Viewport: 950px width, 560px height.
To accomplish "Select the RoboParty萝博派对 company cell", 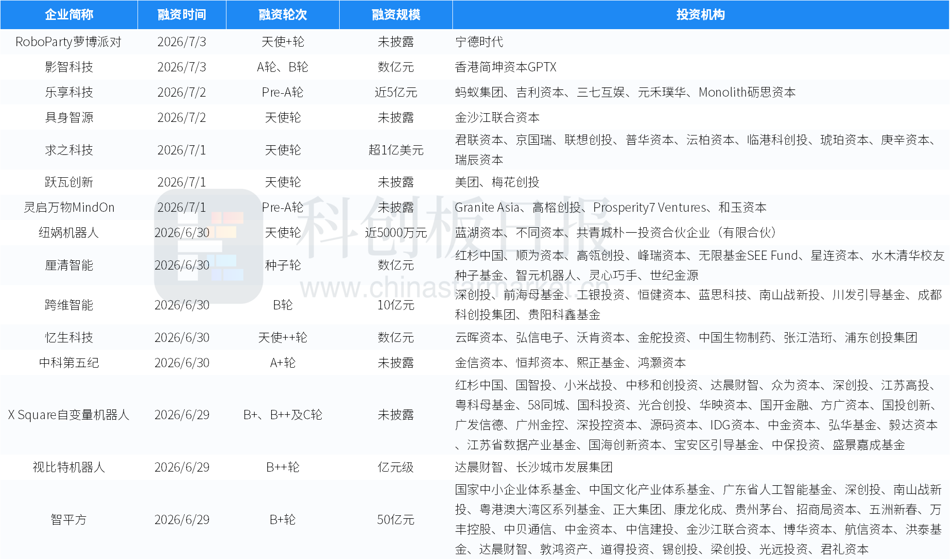I will pyautogui.click(x=69, y=42).
